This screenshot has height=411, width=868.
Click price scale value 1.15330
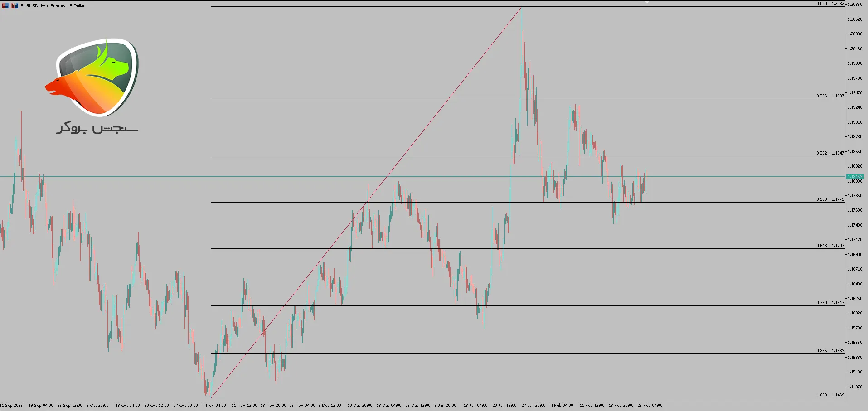855,358
